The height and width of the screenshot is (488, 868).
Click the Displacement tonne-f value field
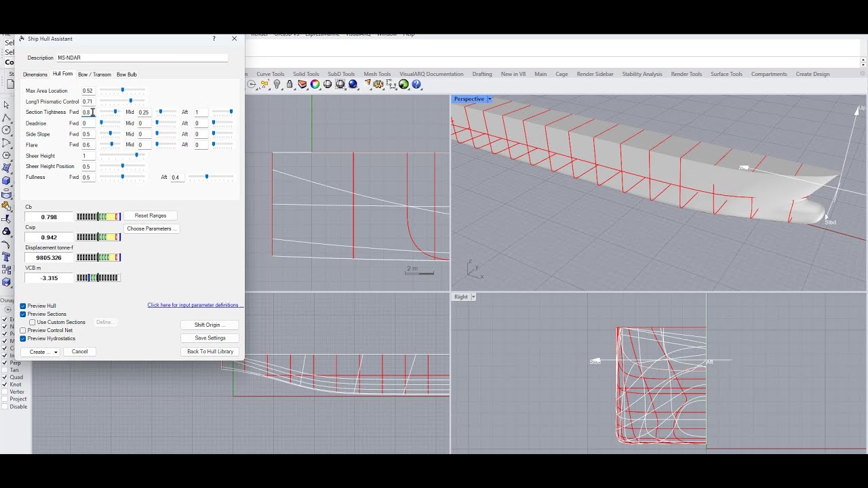(49, 258)
